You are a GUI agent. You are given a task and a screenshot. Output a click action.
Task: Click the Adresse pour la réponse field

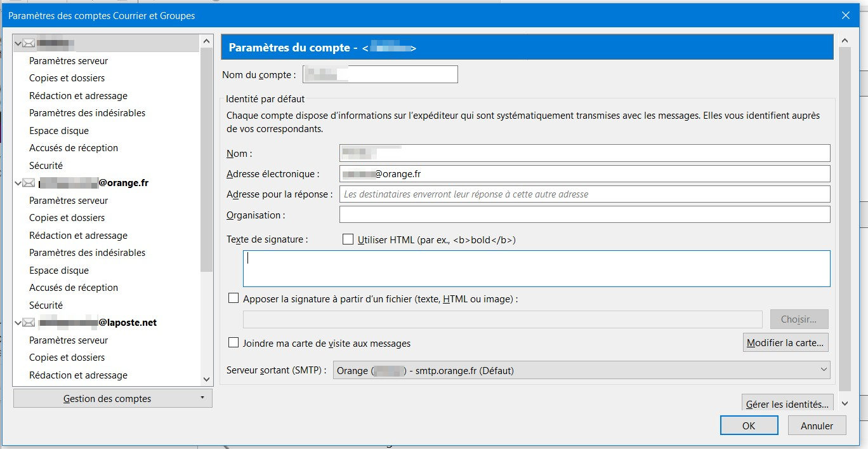584,194
